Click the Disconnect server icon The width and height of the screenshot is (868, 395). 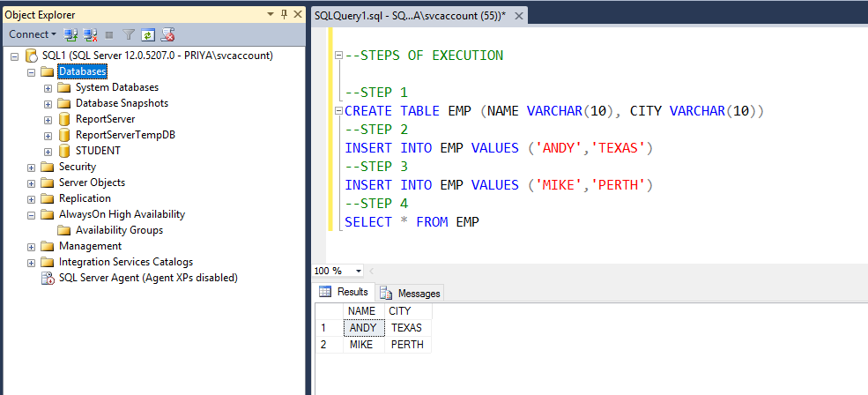pyautogui.click(x=90, y=35)
